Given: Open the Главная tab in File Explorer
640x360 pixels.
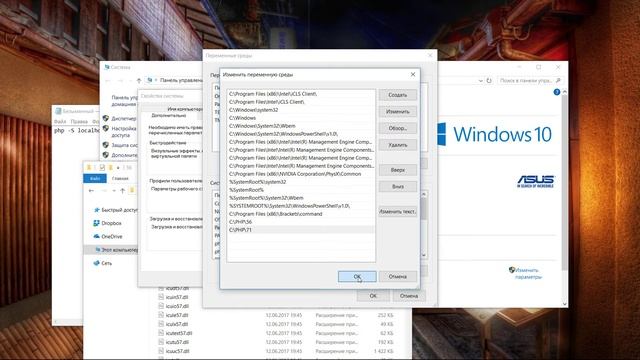Looking at the screenshot, I should (x=120, y=178).
